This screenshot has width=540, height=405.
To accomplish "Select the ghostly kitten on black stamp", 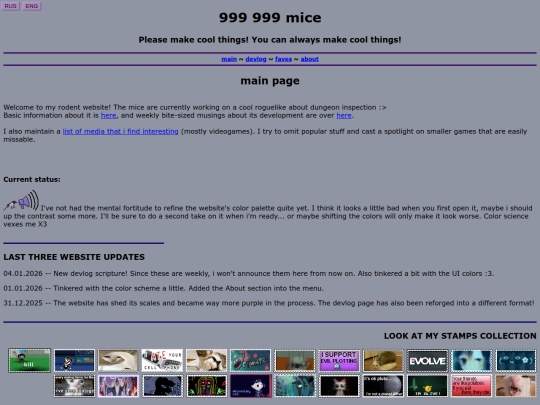I will (x=339, y=386).
